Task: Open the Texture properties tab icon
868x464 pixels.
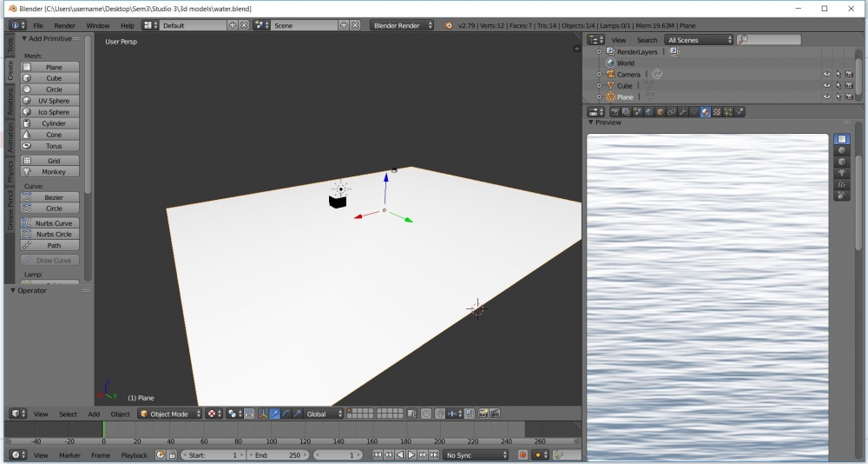Action: coord(716,112)
